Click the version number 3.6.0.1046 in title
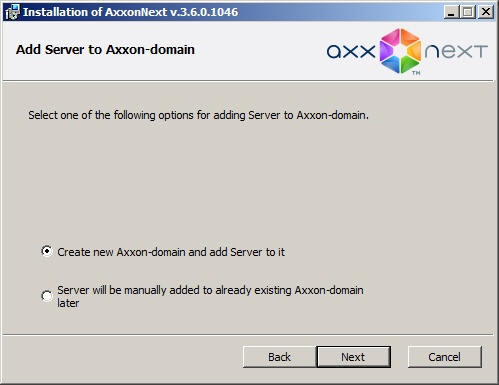 click(x=207, y=12)
